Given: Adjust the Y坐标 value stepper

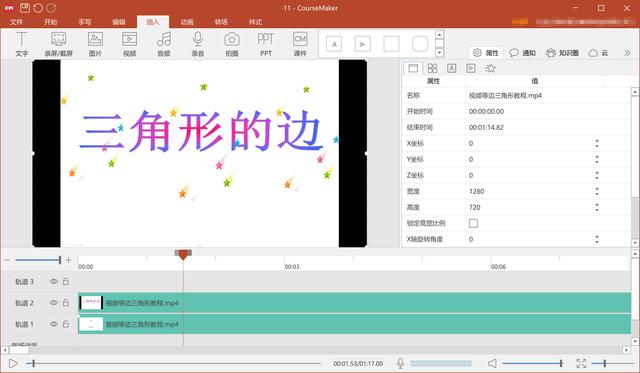Looking at the screenshot, I should (597, 159).
